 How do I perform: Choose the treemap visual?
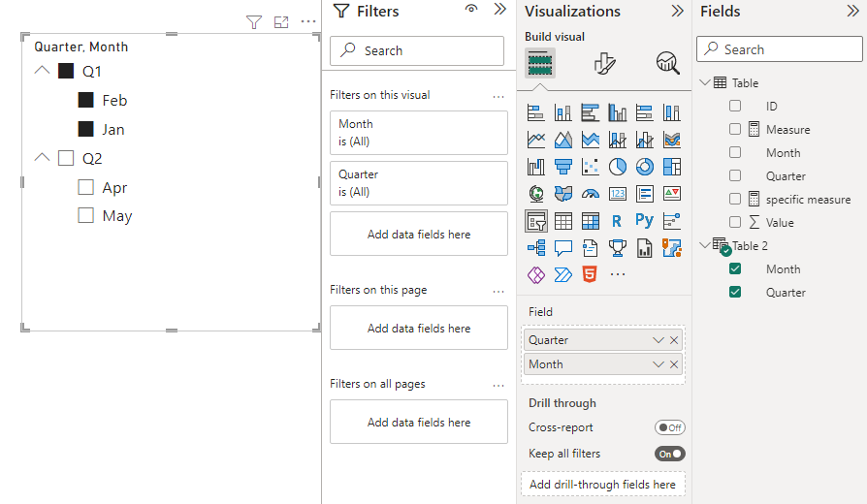coord(672,167)
